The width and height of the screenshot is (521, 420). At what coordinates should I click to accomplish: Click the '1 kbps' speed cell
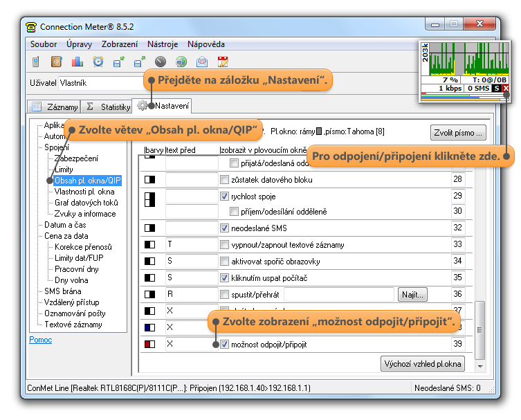click(442, 89)
